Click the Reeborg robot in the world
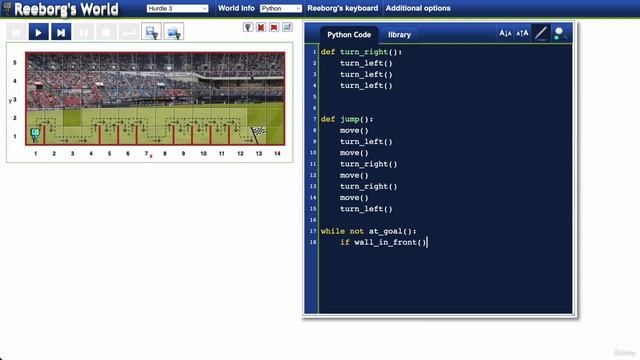This screenshot has width=640, height=360. pos(35,134)
